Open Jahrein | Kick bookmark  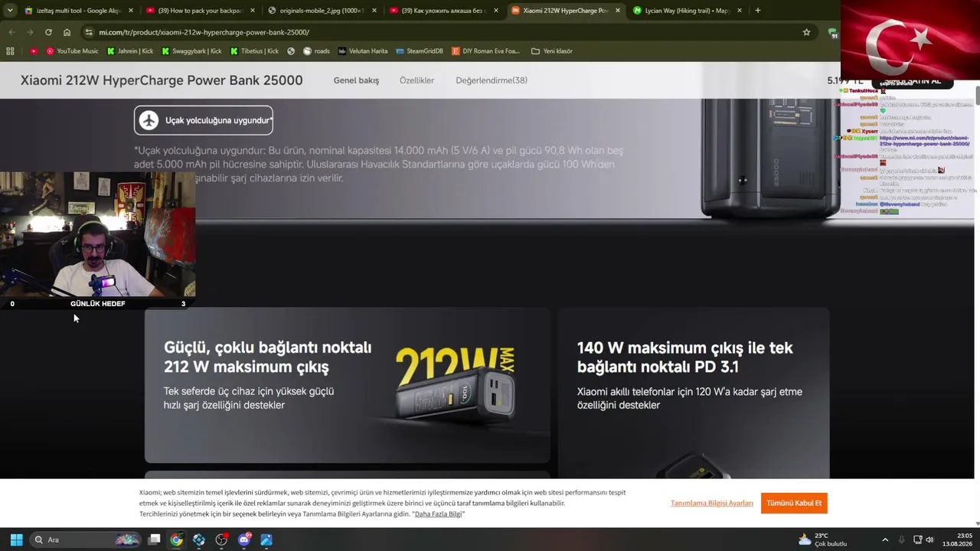130,51
